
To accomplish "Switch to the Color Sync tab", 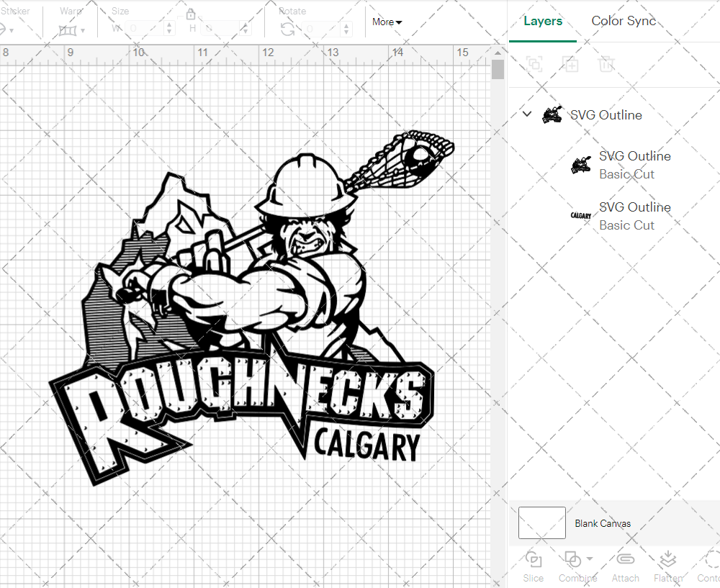I will click(624, 21).
